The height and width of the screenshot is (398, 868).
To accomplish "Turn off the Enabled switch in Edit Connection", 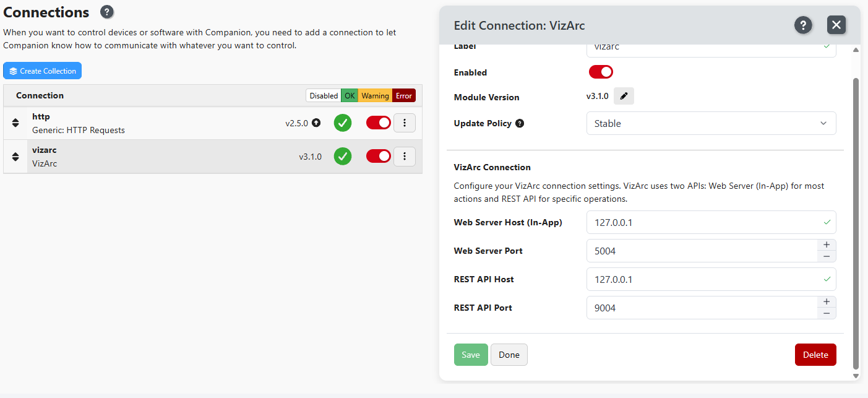I will point(601,72).
